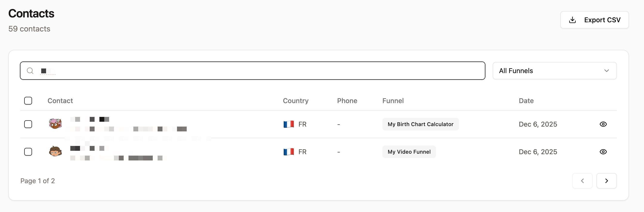The height and width of the screenshot is (212, 644).
Task: Go to previous page of contacts
Action: [x=582, y=181]
